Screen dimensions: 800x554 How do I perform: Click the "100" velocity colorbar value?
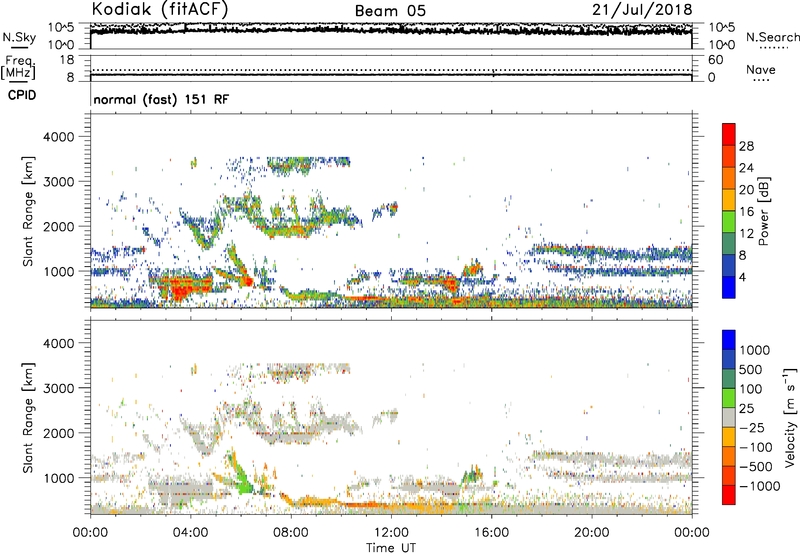750,389
